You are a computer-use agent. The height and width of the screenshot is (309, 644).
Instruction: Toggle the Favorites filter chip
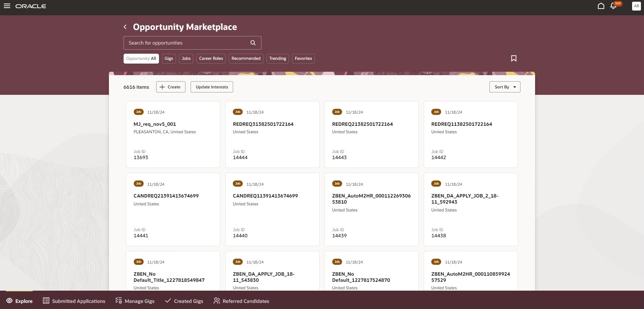[303, 58]
